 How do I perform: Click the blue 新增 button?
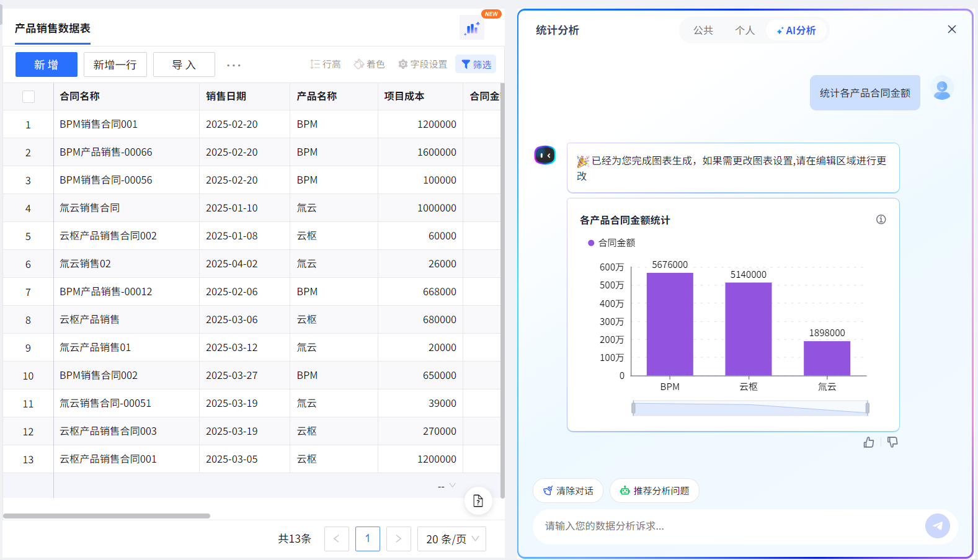click(47, 64)
